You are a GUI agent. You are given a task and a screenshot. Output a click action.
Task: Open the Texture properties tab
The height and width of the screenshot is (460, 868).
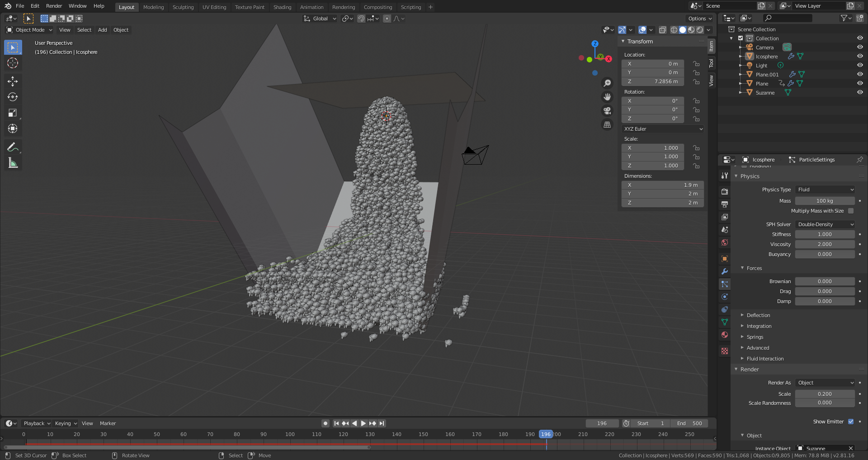(x=725, y=351)
